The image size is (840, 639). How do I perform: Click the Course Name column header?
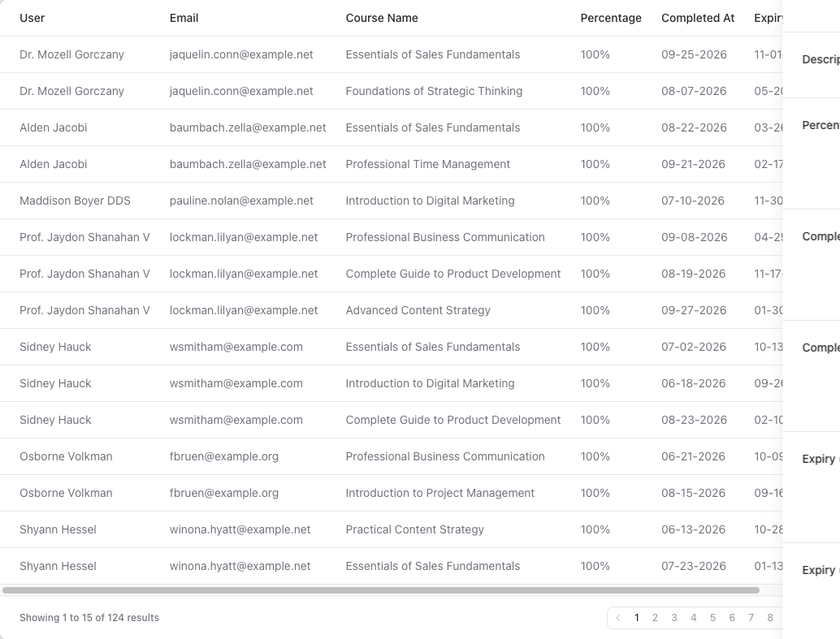pos(382,18)
